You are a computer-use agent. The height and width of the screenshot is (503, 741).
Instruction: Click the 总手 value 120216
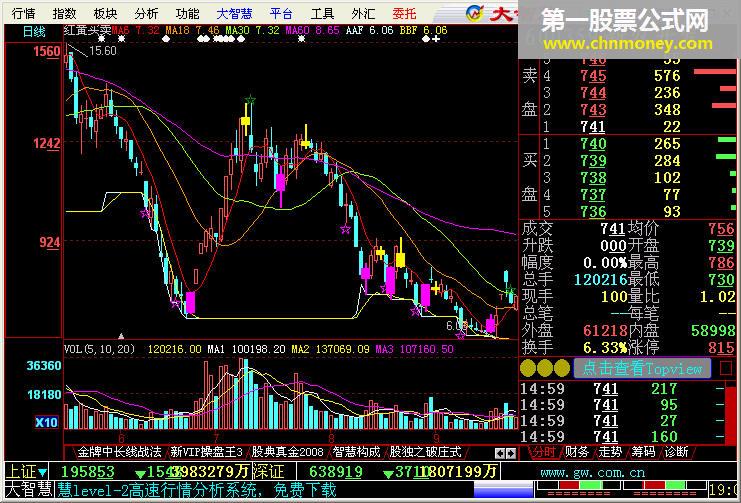600,280
